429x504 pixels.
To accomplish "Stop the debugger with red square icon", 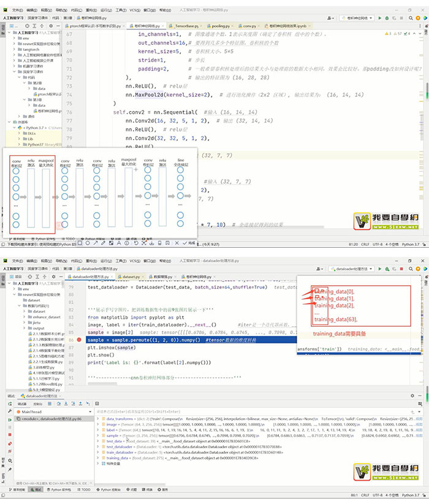I will [x=10, y=435].
